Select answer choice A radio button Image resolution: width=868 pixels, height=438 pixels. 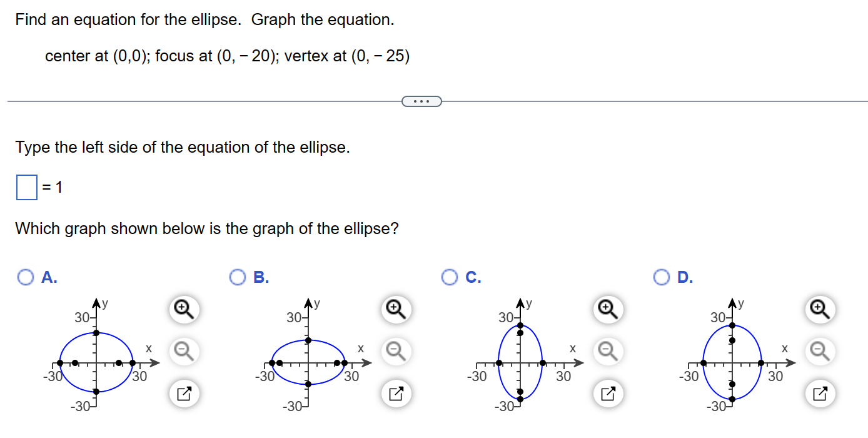click(25, 277)
